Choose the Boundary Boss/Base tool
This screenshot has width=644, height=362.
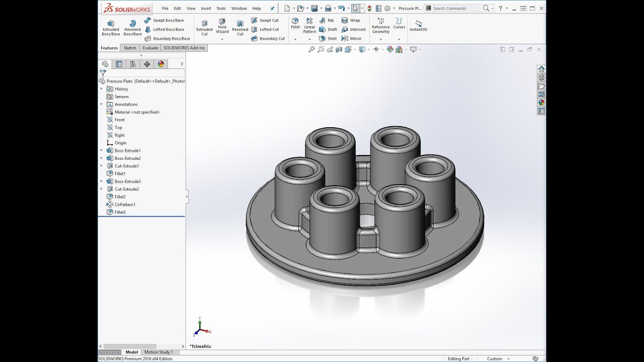(167, 38)
